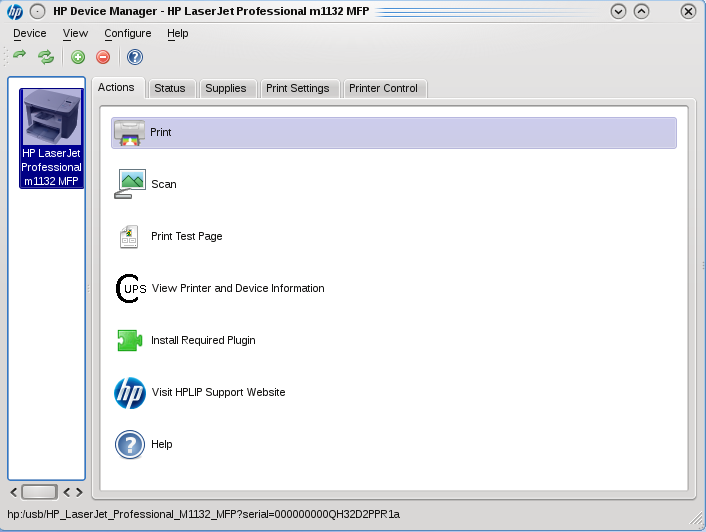Image resolution: width=706 pixels, height=532 pixels.
Task: Select HP LaserJet Professional m1132 MFP device thumbnail
Action: [x=51, y=138]
